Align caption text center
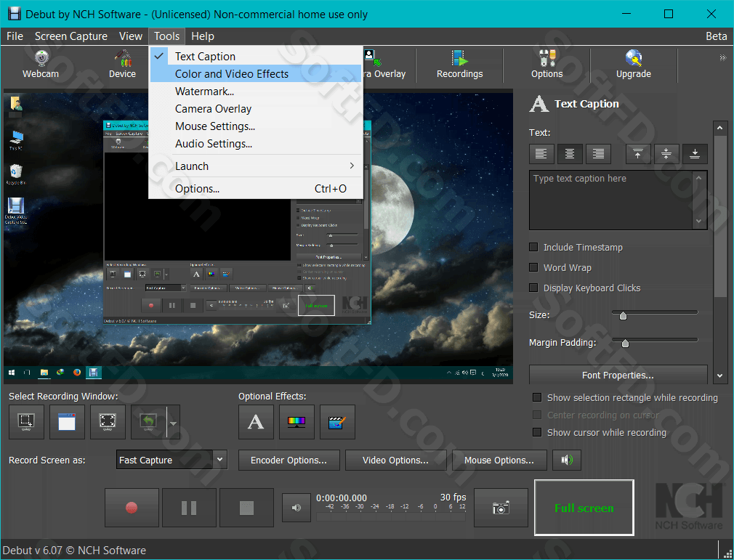Image resolution: width=734 pixels, height=560 pixels. click(570, 153)
